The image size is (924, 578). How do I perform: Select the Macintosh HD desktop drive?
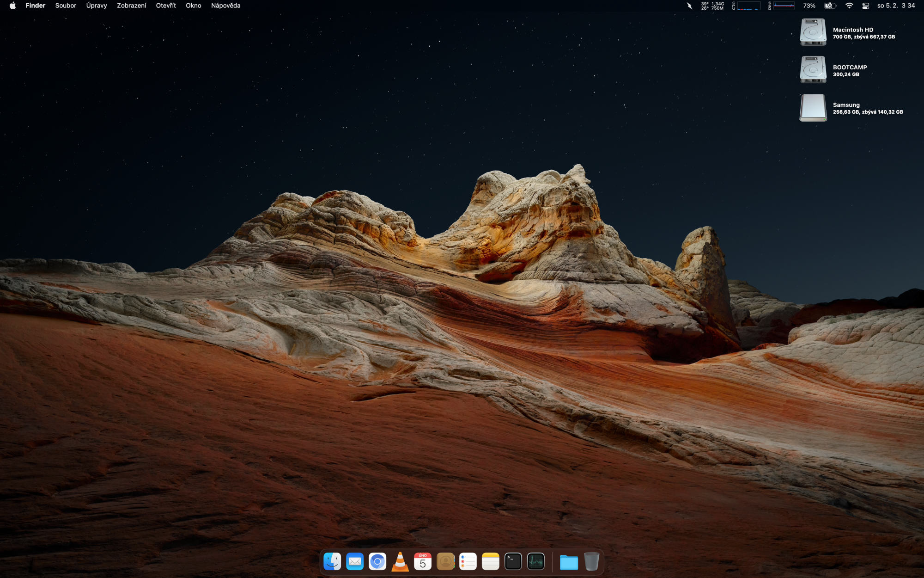click(x=813, y=32)
